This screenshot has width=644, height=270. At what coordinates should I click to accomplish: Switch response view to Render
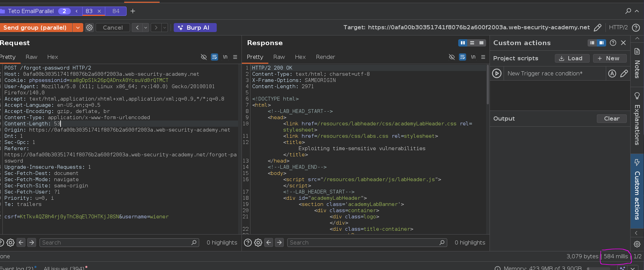coord(325,57)
